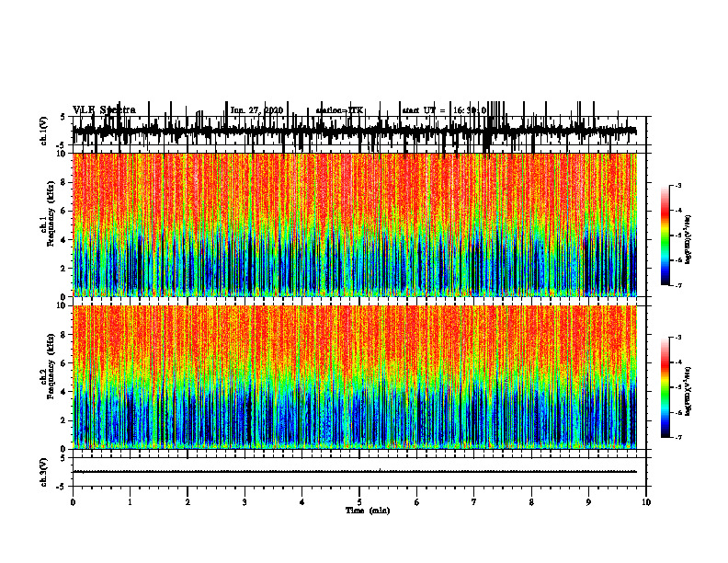Screen dimensions: 728x563
Task: Click the date text "Jan. 27, 2020"
Action: [x=256, y=110]
